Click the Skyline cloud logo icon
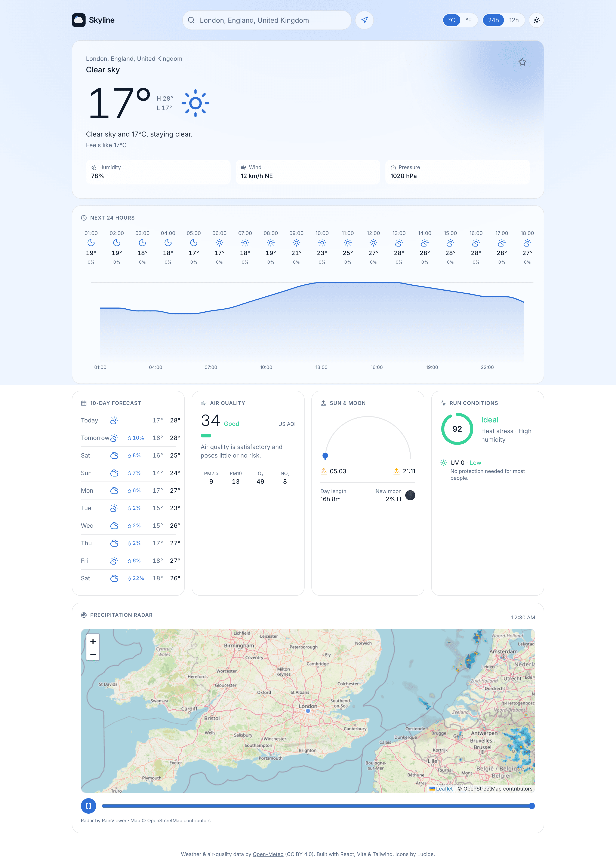The height and width of the screenshot is (868, 616). [78, 20]
